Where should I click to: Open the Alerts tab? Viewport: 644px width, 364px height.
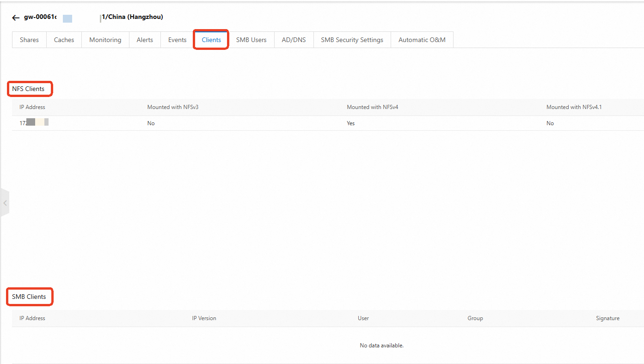point(145,40)
